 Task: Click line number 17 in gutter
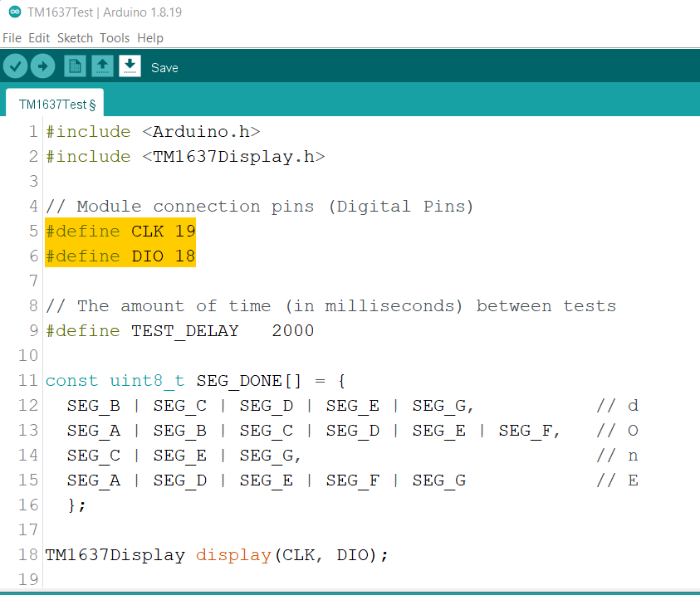click(28, 530)
